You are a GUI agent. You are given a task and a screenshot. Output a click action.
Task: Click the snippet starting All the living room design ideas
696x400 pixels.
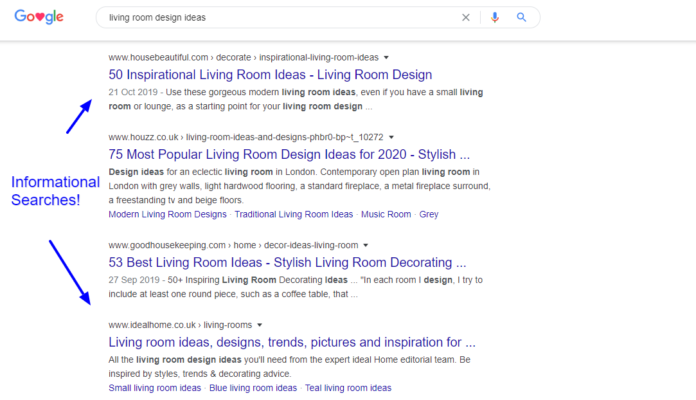(x=289, y=367)
